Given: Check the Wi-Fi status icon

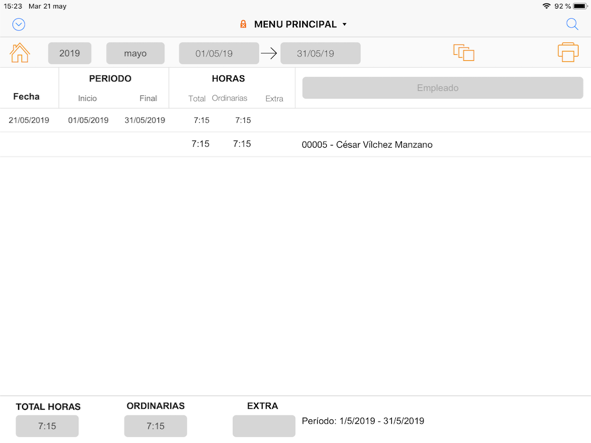Looking at the screenshot, I should click(546, 6).
